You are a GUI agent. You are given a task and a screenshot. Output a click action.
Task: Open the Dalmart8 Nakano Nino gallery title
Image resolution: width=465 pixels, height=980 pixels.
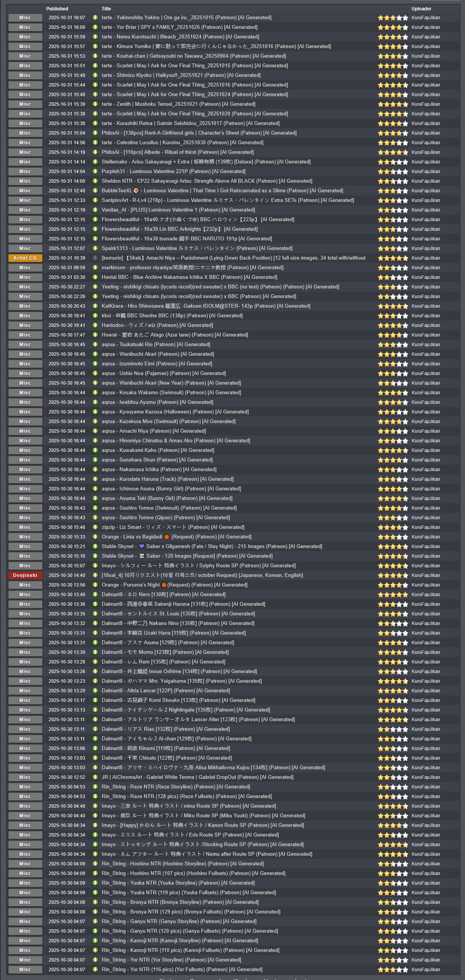tap(178, 623)
